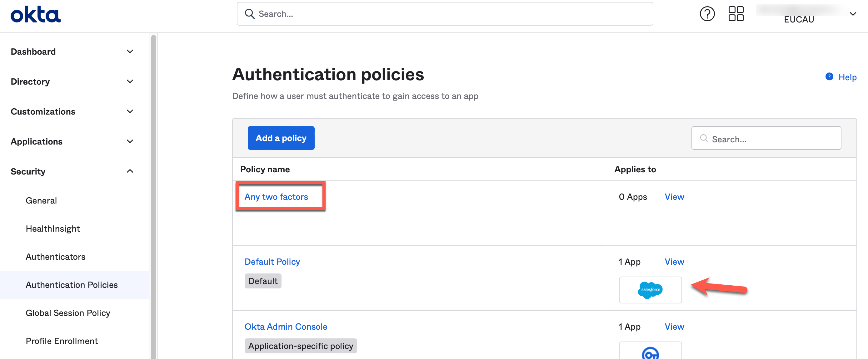Click the Salesforce app icon

[x=650, y=290]
